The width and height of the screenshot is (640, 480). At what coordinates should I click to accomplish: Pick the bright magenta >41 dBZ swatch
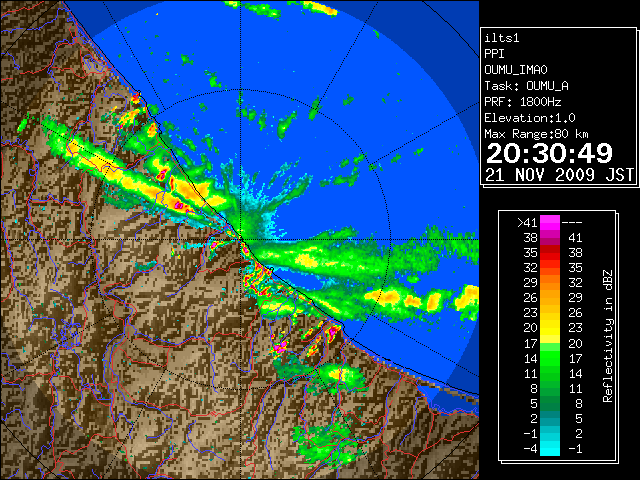[x=550, y=222]
